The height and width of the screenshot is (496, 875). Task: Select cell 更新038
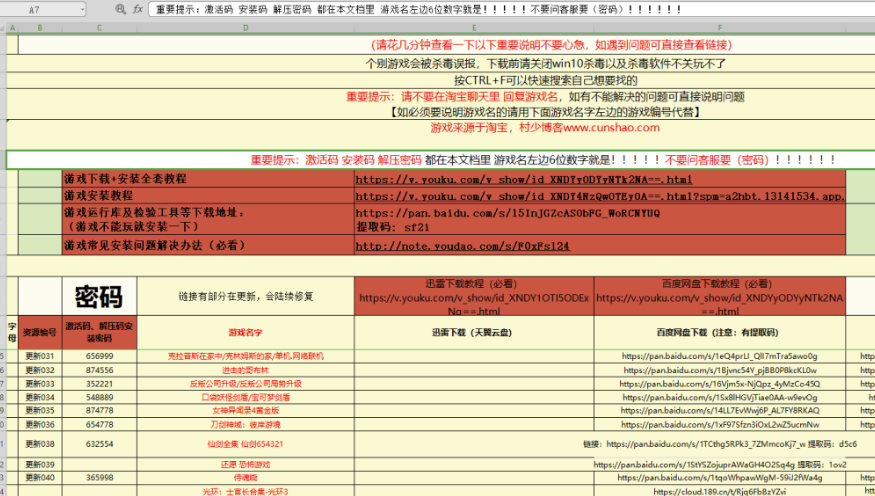[x=40, y=444]
